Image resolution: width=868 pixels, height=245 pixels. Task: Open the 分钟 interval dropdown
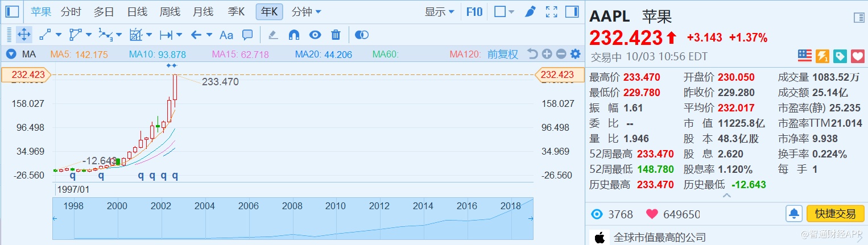coord(306,11)
